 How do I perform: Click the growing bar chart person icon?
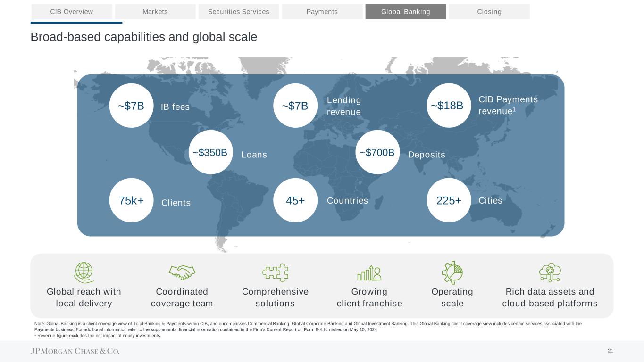tap(369, 272)
